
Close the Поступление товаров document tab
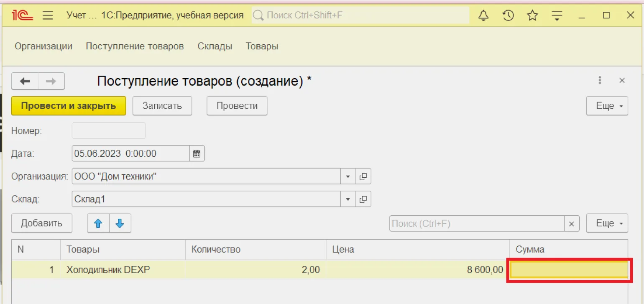pos(622,81)
